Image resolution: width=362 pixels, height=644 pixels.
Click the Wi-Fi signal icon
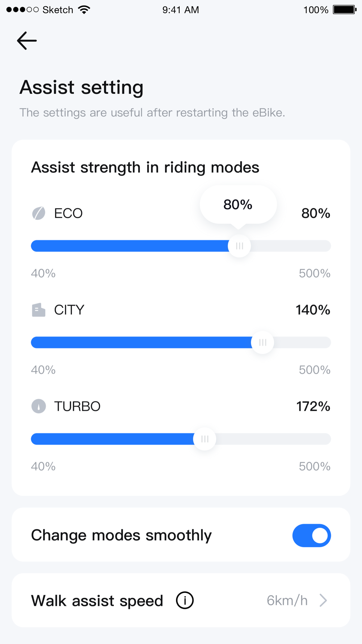click(84, 10)
